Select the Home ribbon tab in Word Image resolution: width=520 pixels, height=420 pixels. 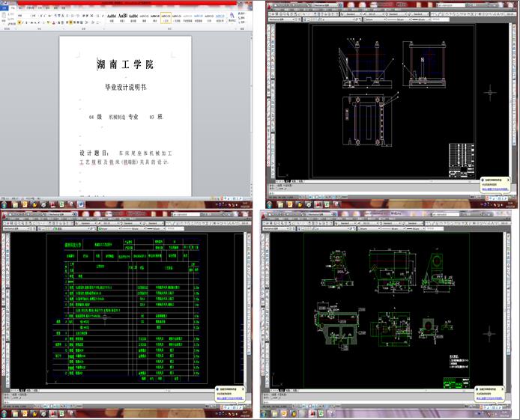(13, 7)
